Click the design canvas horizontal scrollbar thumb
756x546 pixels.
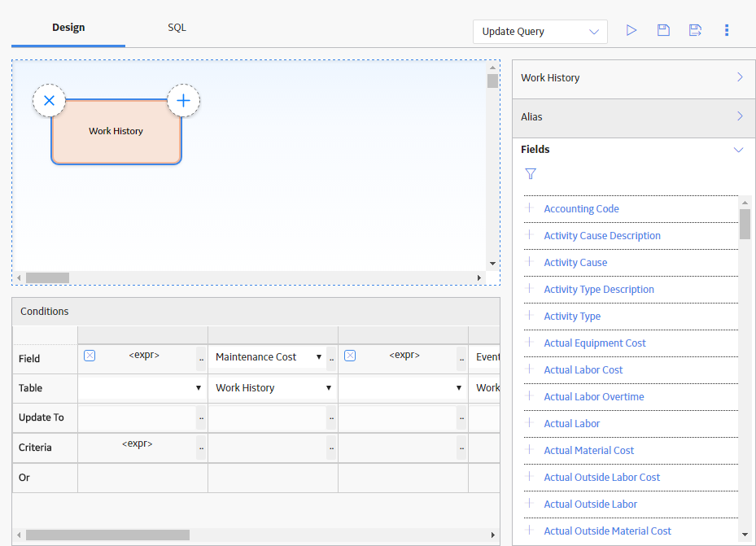[x=47, y=278]
